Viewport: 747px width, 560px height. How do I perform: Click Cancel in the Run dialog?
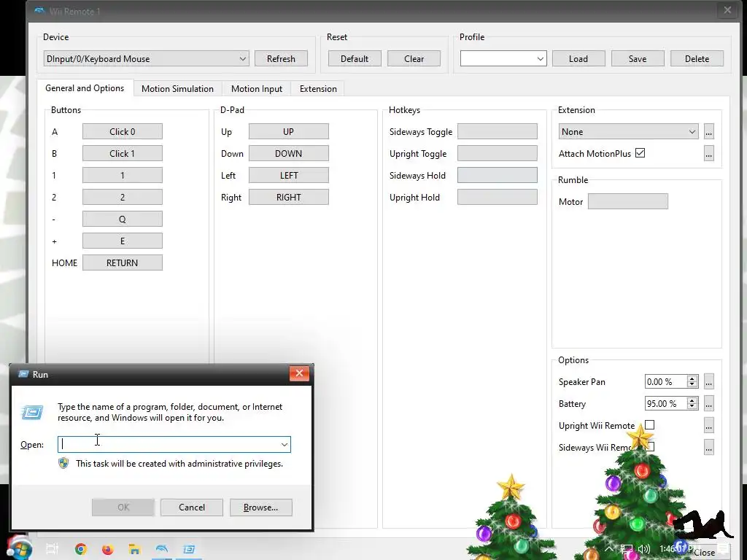pos(192,507)
